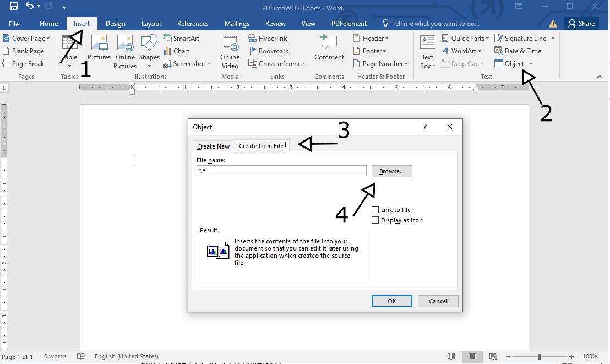The image size is (610, 364).
Task: Add a new Comment
Action: point(329,51)
